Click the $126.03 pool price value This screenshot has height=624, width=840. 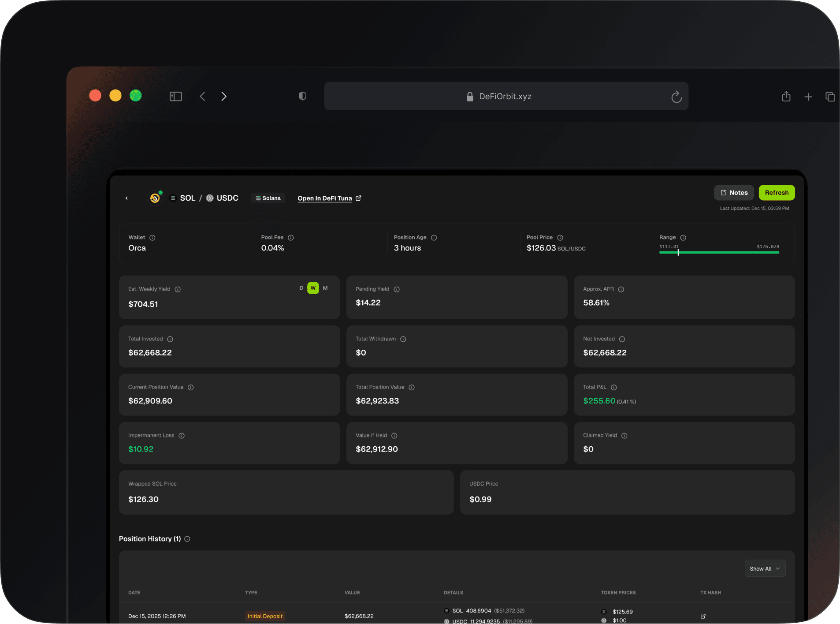[x=541, y=248]
